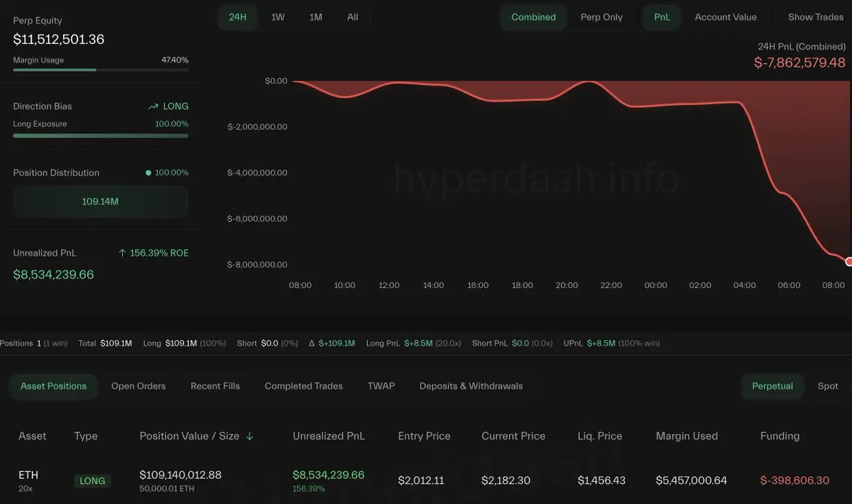Click entry price $2,012.11
Image resolution: width=852 pixels, height=504 pixels.
pyautogui.click(x=421, y=481)
